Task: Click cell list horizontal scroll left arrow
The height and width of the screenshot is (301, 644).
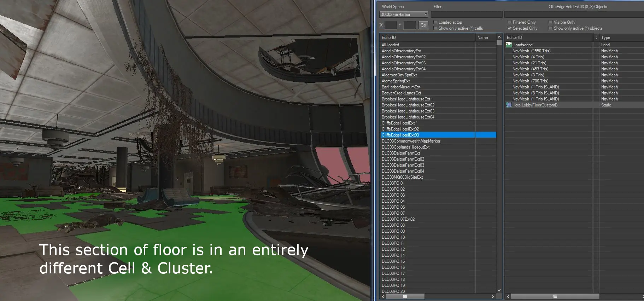Action: [382, 296]
